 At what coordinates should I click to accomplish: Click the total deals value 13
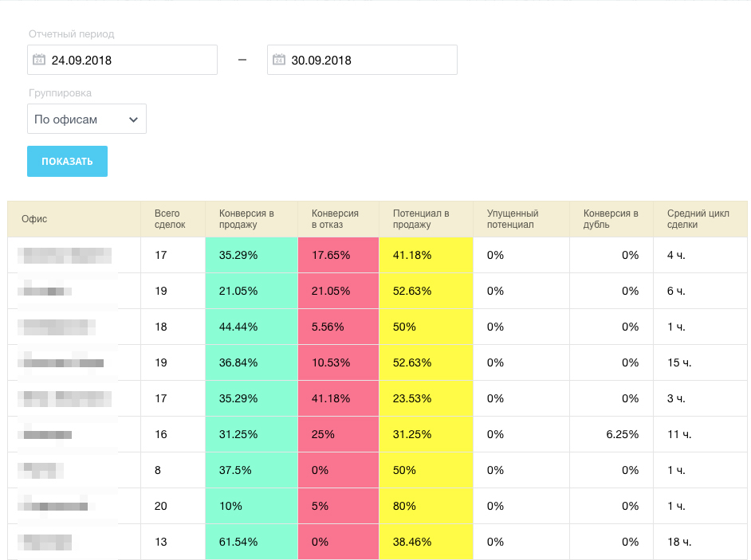coord(160,542)
